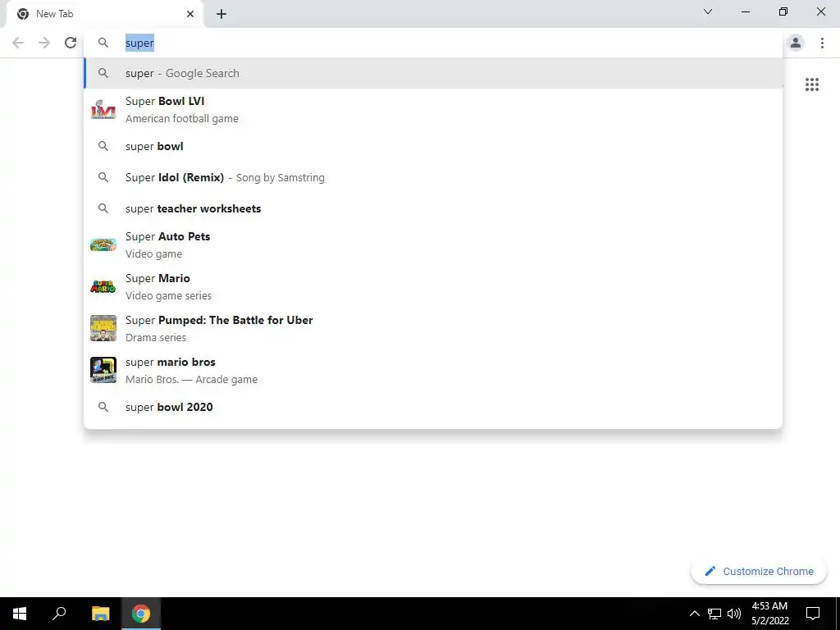Select 'super teacher worksheets' suggestion
This screenshot has height=630, width=840.
point(433,208)
